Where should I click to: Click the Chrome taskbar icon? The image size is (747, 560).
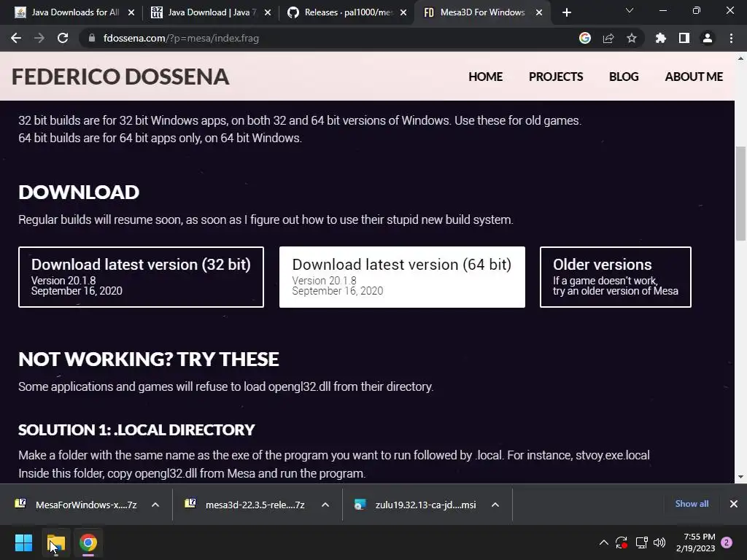pos(88,542)
